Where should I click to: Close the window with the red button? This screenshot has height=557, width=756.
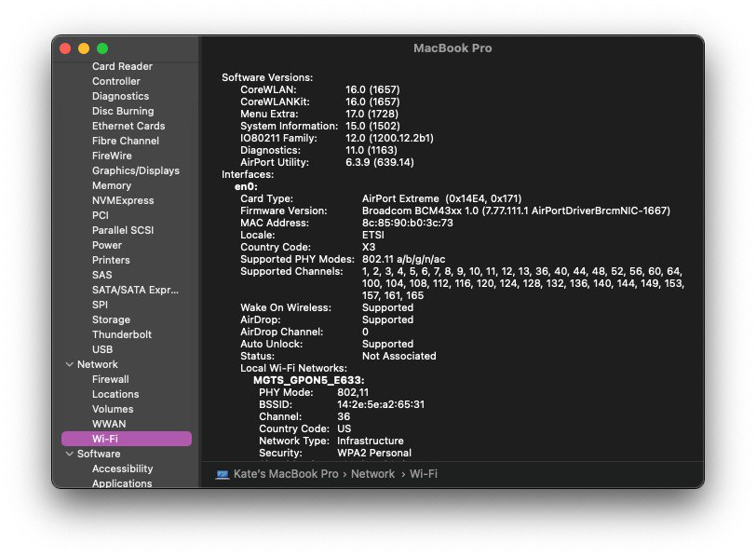[x=65, y=48]
